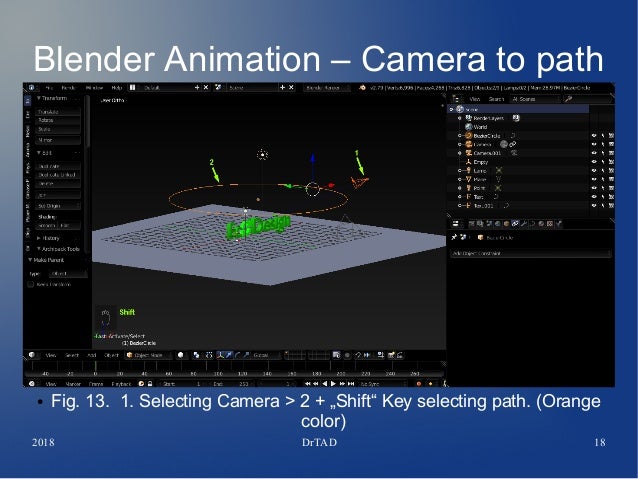Image resolution: width=638 pixels, height=479 pixels.
Task: Enable the Keep Transform checkbox
Action: click(x=31, y=284)
